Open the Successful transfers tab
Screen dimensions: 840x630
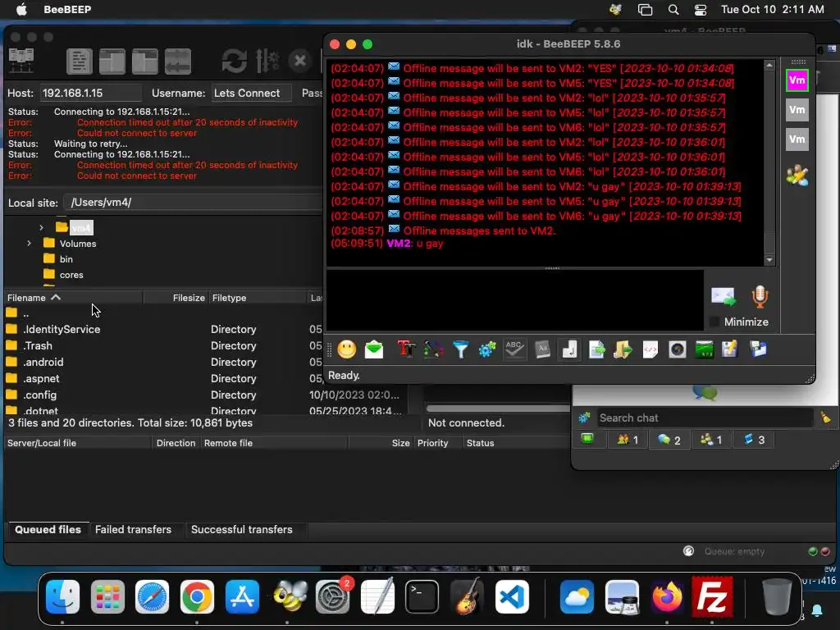click(x=242, y=530)
